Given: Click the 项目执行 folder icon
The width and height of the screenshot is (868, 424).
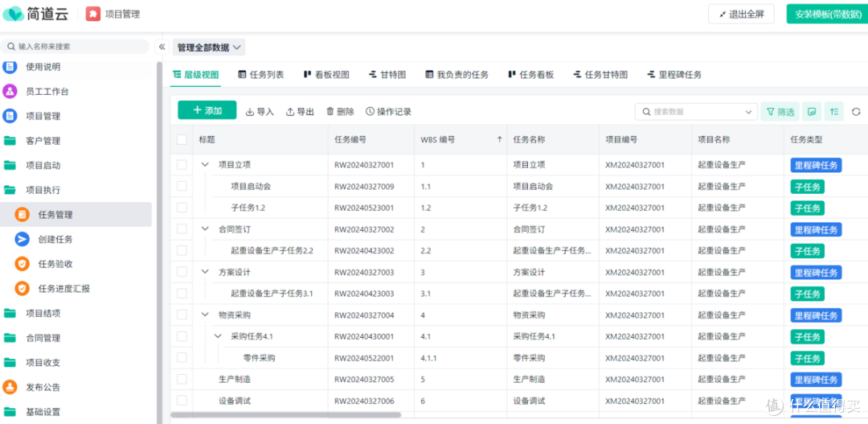Looking at the screenshot, I should point(10,190).
